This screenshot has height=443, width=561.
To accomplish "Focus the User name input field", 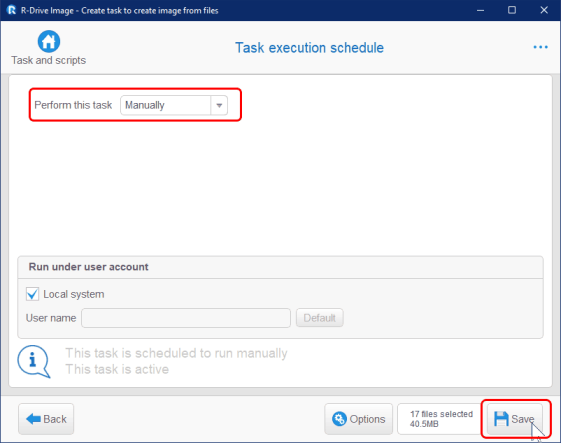I will [x=186, y=318].
